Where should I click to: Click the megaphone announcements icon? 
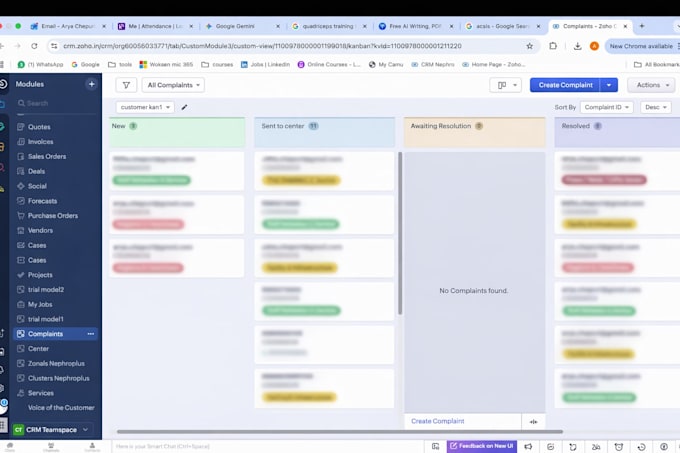pyautogui.click(x=528, y=446)
